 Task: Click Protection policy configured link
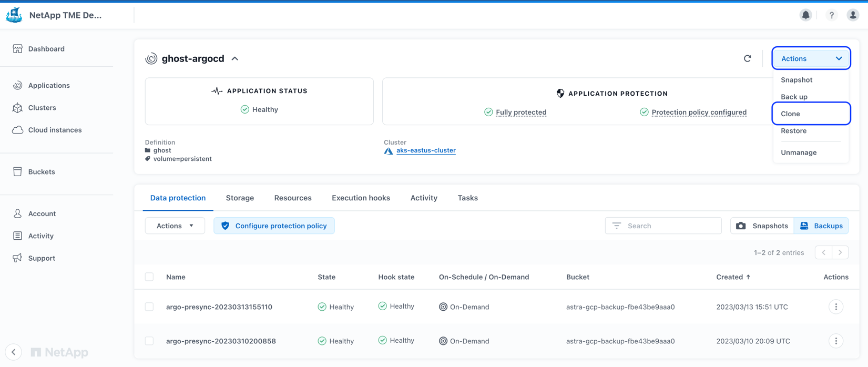point(699,113)
